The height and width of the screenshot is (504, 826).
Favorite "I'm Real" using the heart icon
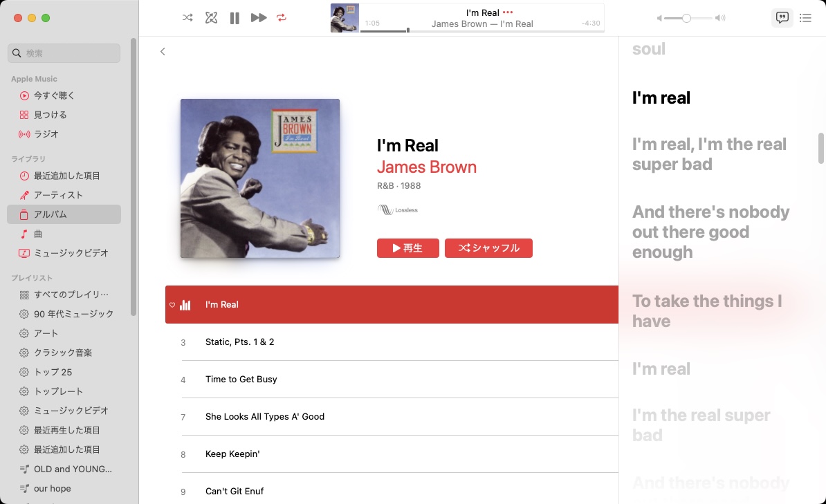(x=172, y=304)
